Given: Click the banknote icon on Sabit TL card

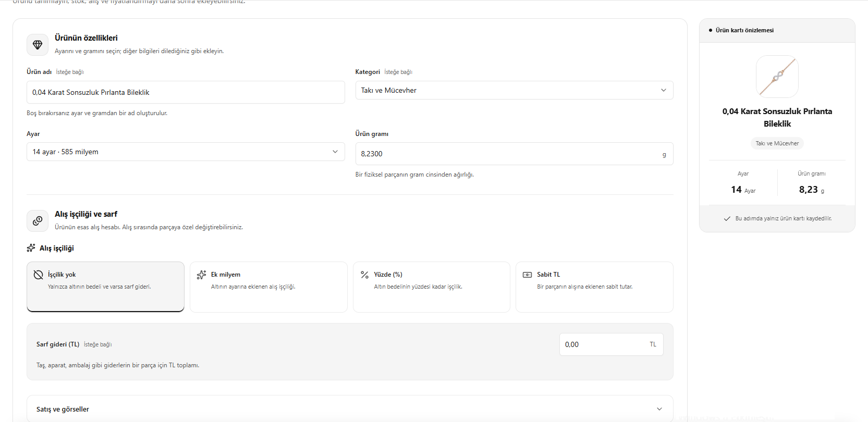Looking at the screenshot, I should tap(528, 275).
